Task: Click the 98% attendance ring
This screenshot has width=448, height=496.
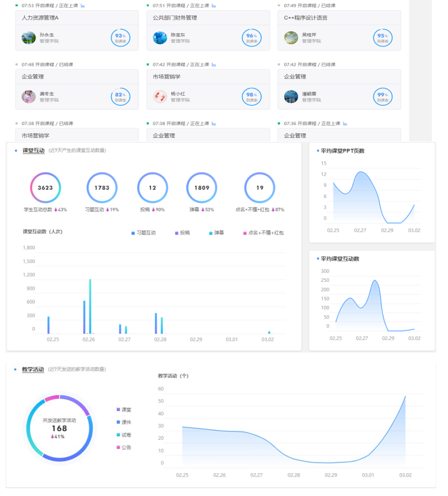Action: (252, 97)
